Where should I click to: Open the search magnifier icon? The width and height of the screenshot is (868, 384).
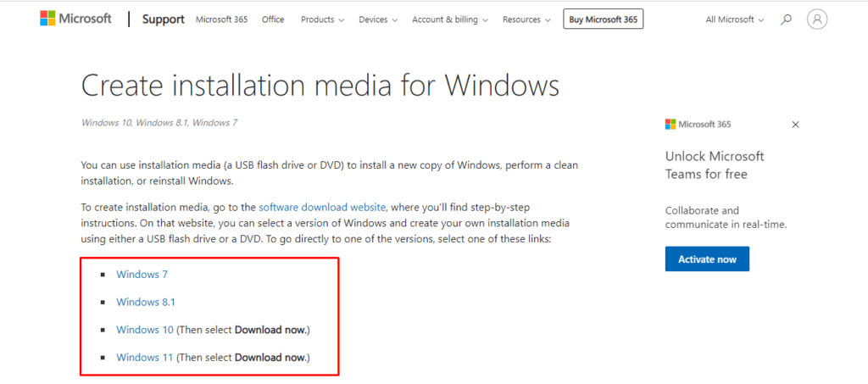[786, 19]
